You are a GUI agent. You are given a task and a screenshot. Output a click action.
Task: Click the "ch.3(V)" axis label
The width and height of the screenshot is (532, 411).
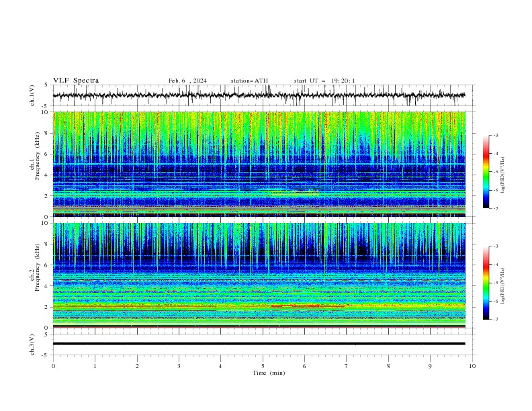[x=32, y=345]
